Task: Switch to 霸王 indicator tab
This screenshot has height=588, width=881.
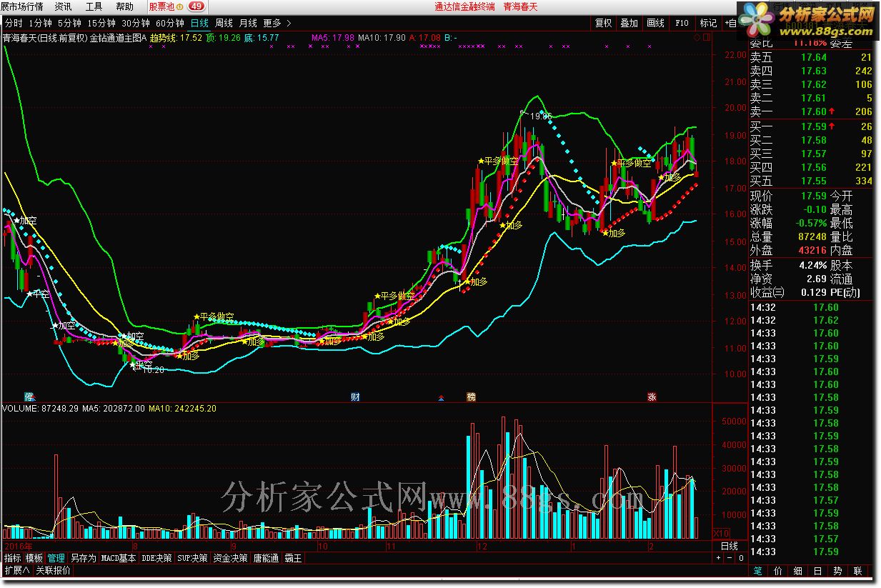Action: (x=294, y=558)
